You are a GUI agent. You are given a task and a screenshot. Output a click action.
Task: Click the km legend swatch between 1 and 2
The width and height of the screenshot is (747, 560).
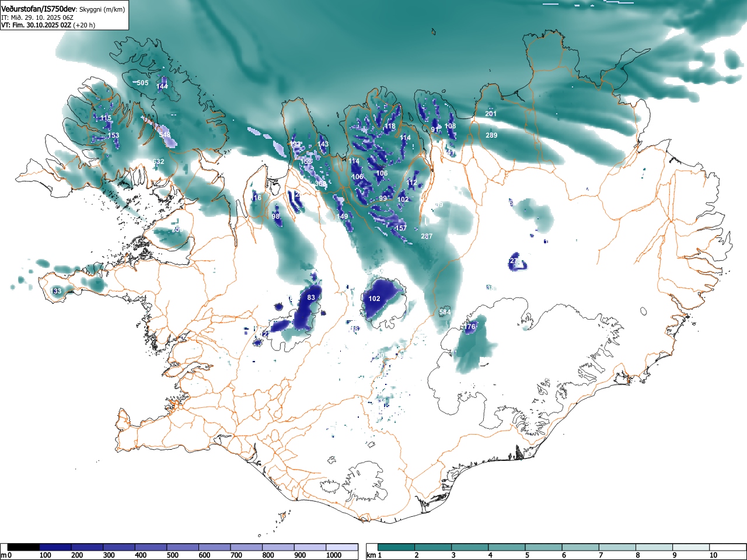point(396,547)
